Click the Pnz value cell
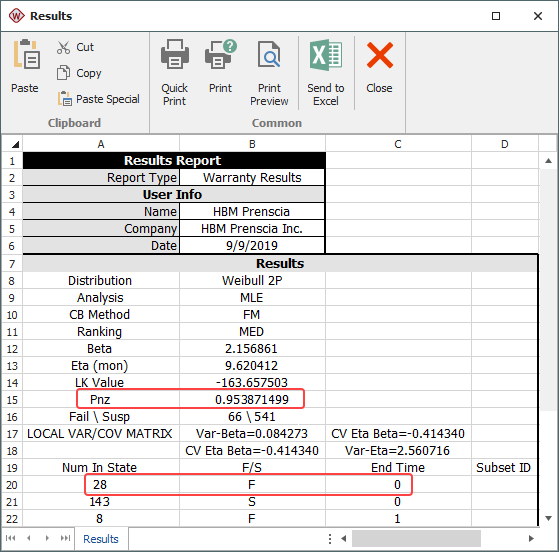 tap(252, 399)
